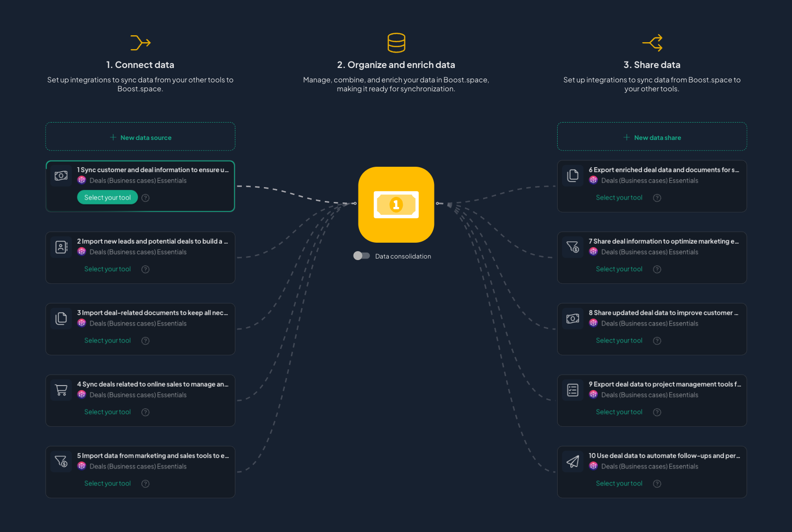The height and width of the screenshot is (532, 792).
Task: Open help icon on card 10
Action: pos(657,484)
